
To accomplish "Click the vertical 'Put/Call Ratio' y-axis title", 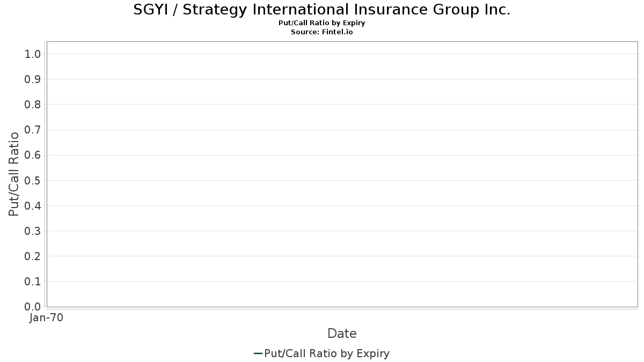I will point(14,174).
